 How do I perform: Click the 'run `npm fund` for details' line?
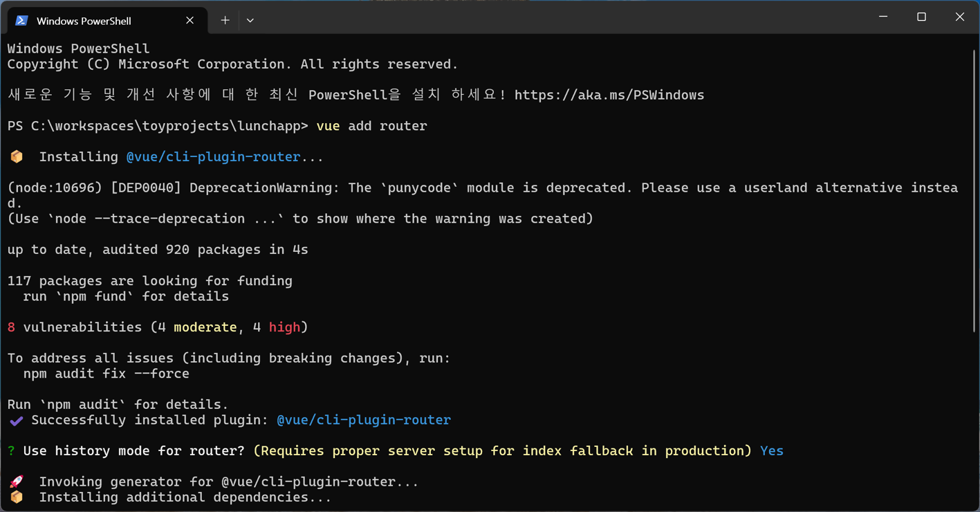pyautogui.click(x=126, y=296)
